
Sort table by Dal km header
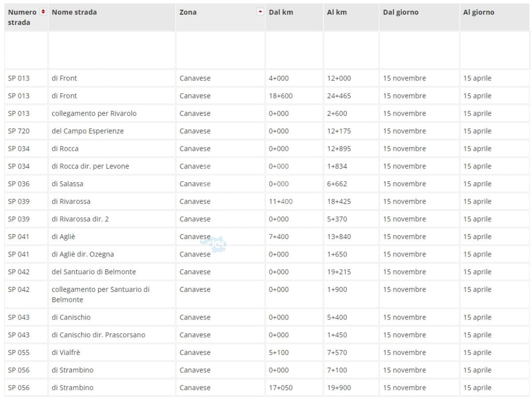tap(281, 12)
